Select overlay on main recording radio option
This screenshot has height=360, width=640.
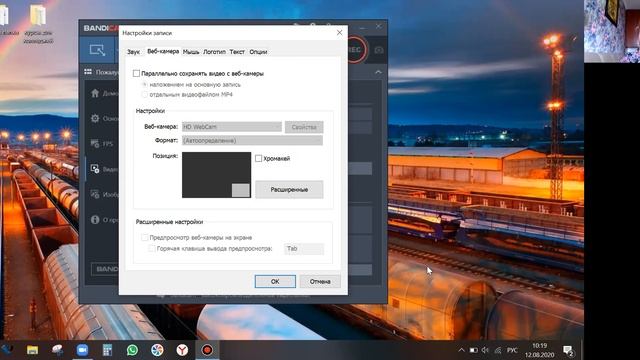pos(144,84)
